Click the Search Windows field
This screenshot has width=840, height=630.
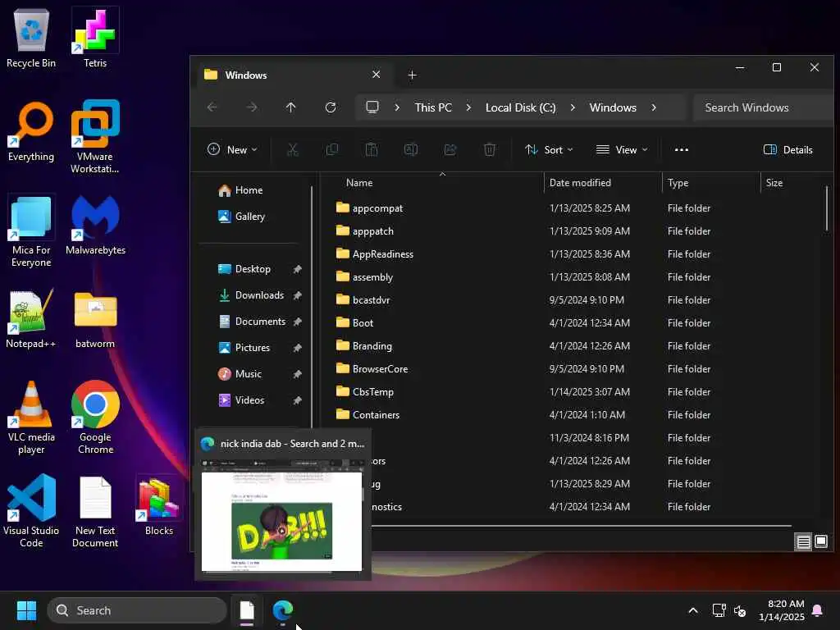click(x=763, y=107)
